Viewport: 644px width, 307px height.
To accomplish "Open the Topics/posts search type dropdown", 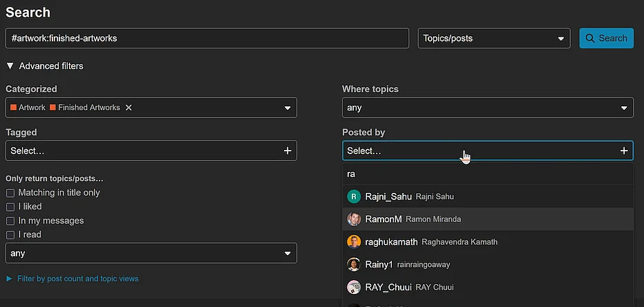I will [x=493, y=39].
